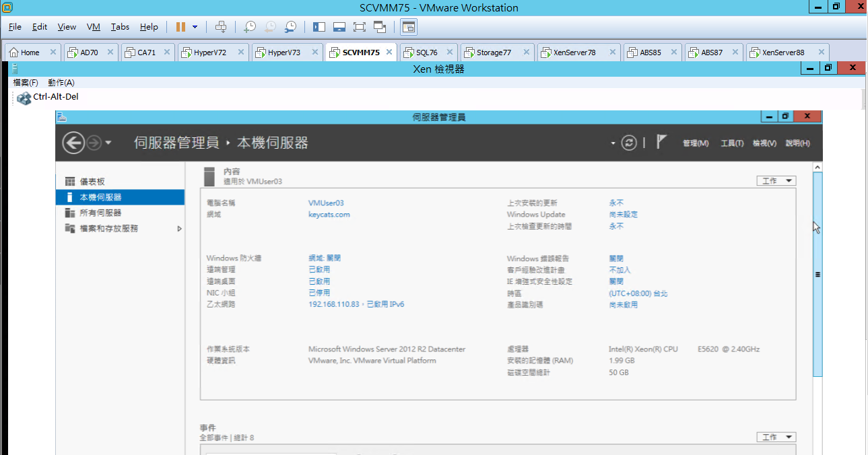868x455 pixels.
Task: Select 檔案和存放服務 in the sidebar
Action: (x=120, y=228)
